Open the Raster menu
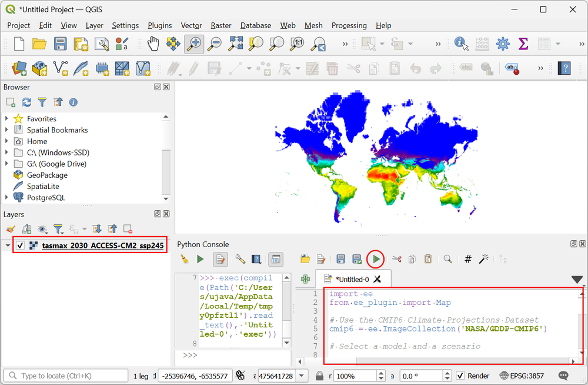The height and width of the screenshot is (385, 588). (221, 25)
